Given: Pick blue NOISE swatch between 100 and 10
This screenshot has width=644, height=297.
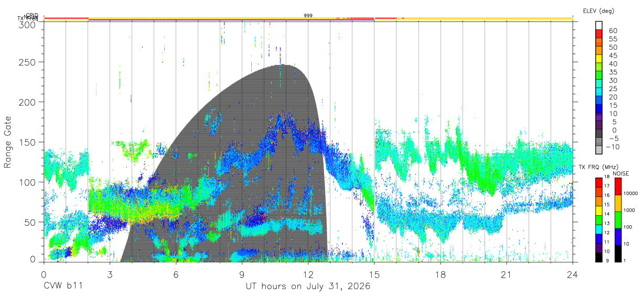Looking at the screenshot, I should click(618, 237).
